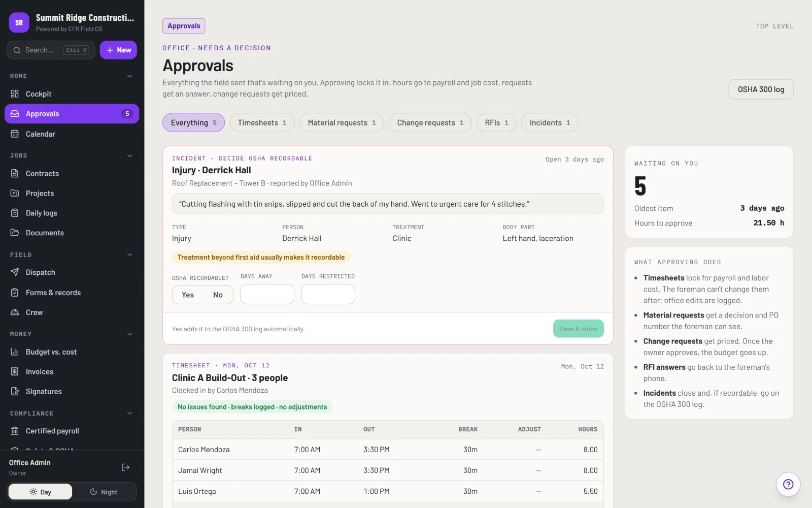The image size is (812, 508).
Task: Click the New button
Action: 118,50
